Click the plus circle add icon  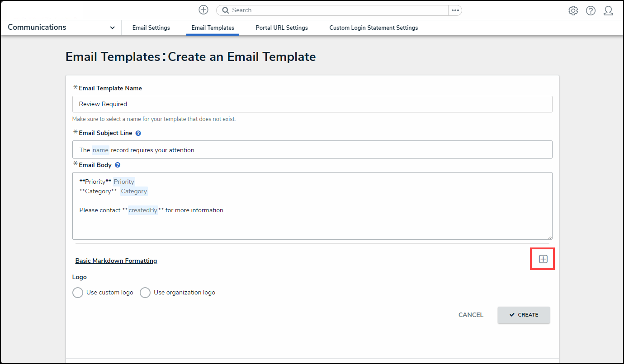(x=203, y=10)
